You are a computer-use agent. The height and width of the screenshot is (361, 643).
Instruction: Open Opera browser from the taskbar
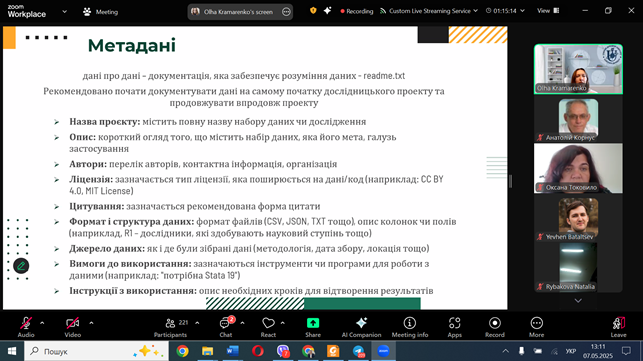(258, 351)
